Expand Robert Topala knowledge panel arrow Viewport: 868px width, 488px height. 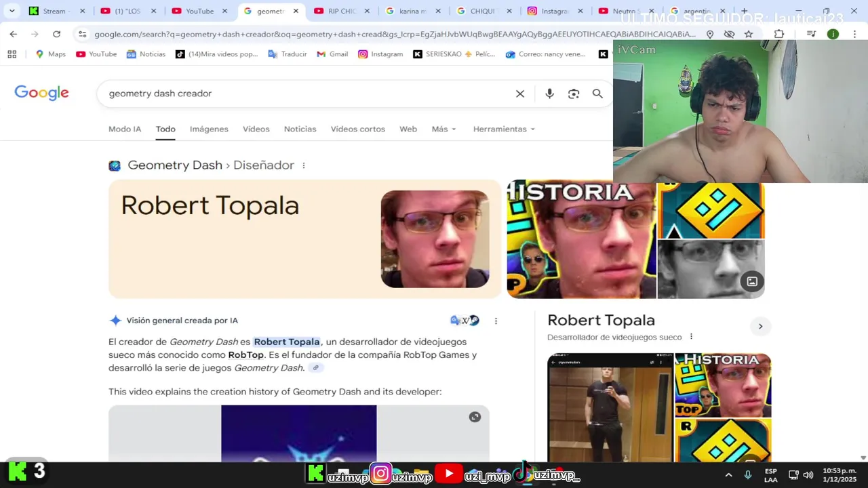point(760,327)
